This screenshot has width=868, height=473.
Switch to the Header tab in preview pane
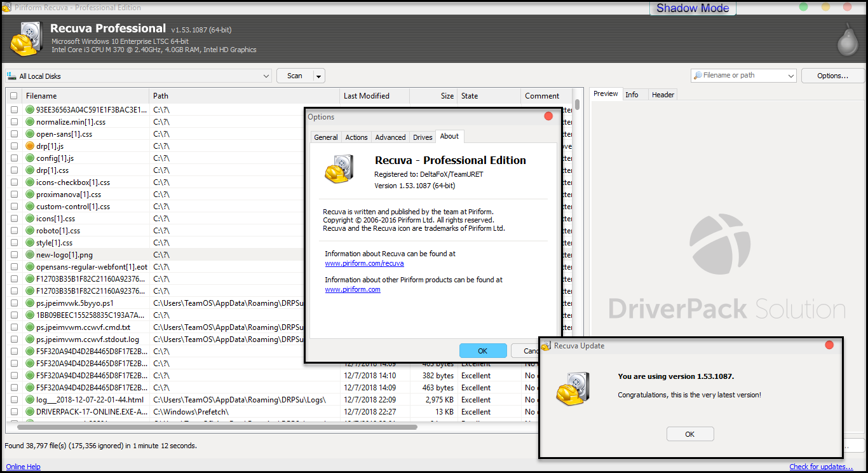[663, 95]
